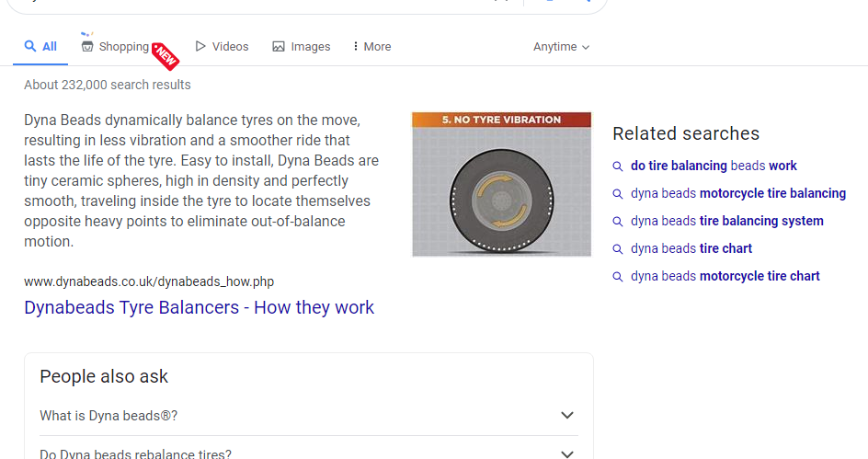Select 'dyna beads tire balancing system' suggestion
868x459 pixels.
point(726,221)
